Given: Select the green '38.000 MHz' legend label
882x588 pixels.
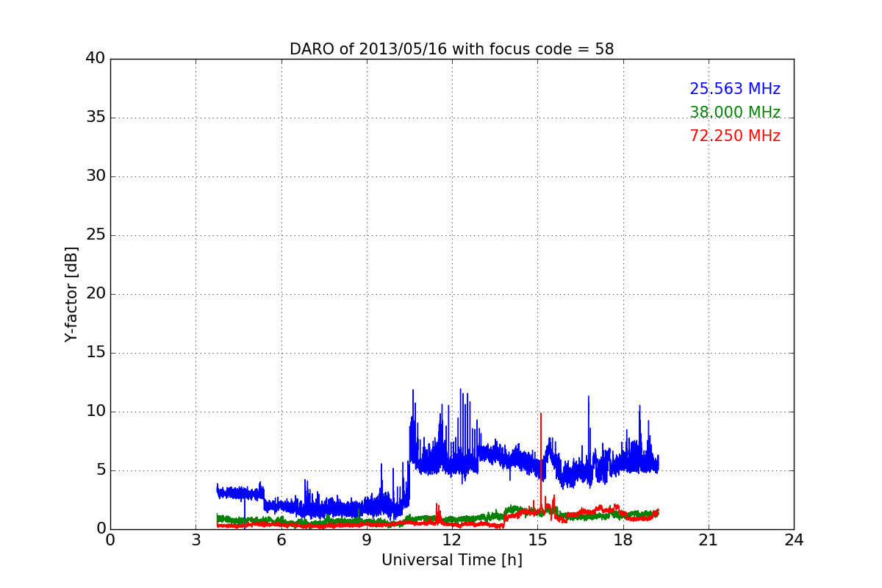Looking at the screenshot, I should (735, 112).
